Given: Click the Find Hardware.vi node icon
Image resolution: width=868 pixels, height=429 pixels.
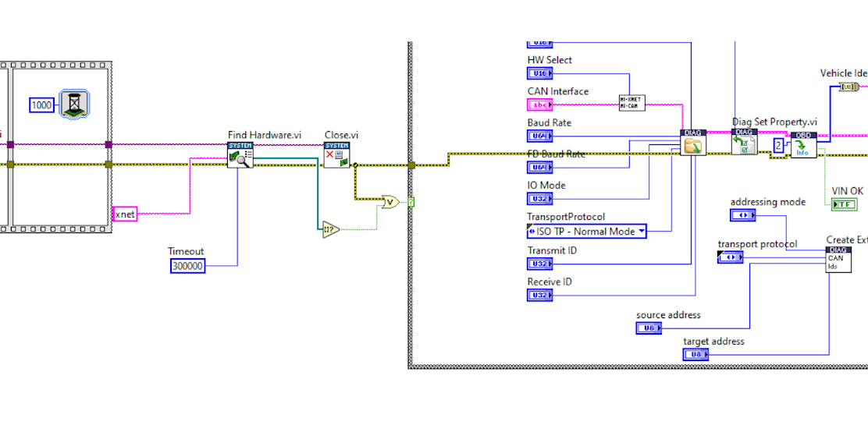Looking at the screenshot, I should [240, 155].
